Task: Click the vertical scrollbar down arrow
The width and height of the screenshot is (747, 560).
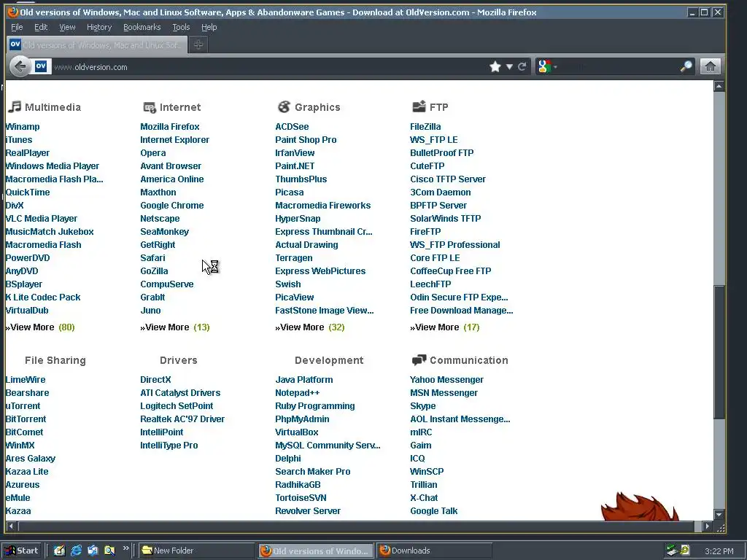Action: pyautogui.click(x=719, y=515)
